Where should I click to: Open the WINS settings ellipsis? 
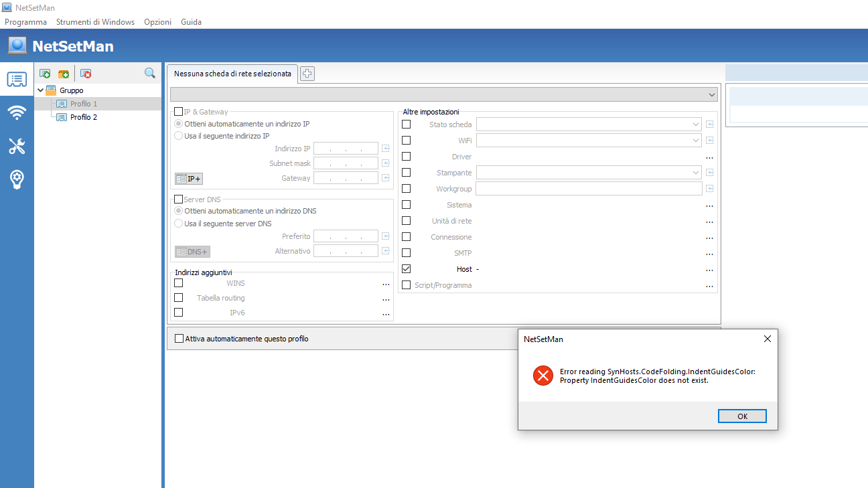pos(386,284)
